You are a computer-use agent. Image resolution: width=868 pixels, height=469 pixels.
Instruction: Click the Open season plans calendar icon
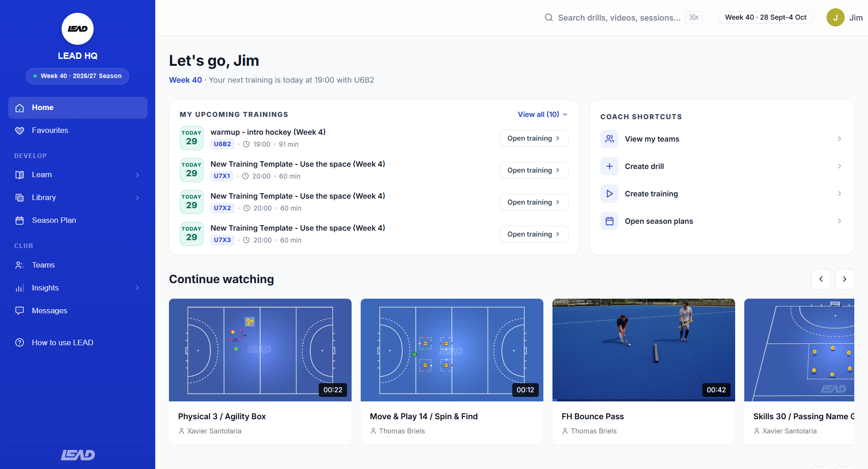pyautogui.click(x=610, y=221)
